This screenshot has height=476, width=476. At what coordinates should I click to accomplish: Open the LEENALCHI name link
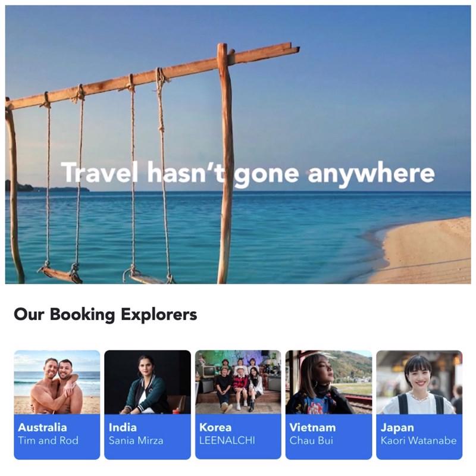pyautogui.click(x=227, y=440)
